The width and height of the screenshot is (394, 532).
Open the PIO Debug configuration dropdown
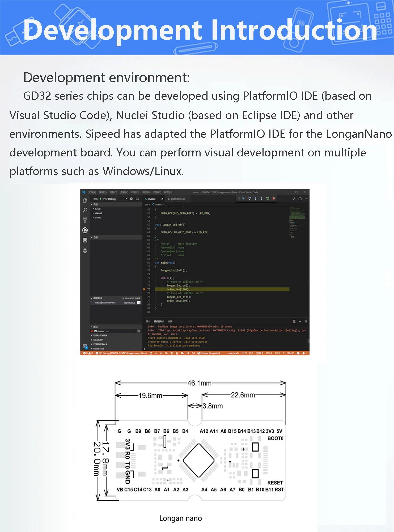click(115, 199)
